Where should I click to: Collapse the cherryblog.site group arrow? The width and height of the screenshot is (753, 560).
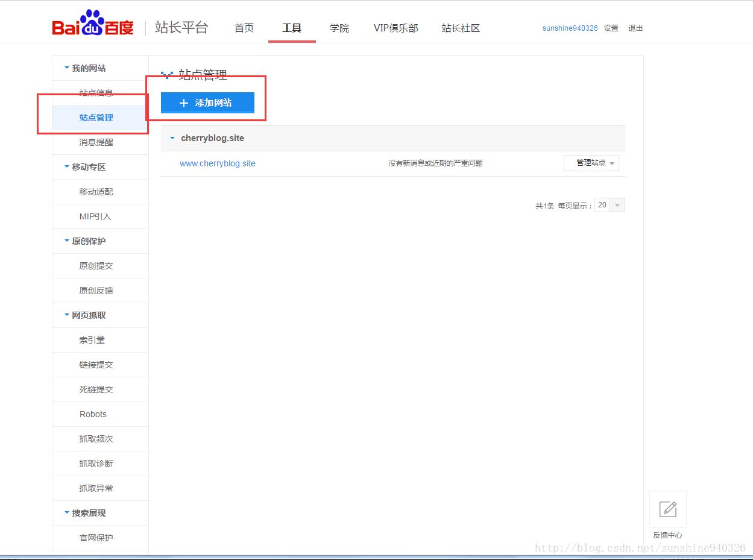(x=172, y=138)
